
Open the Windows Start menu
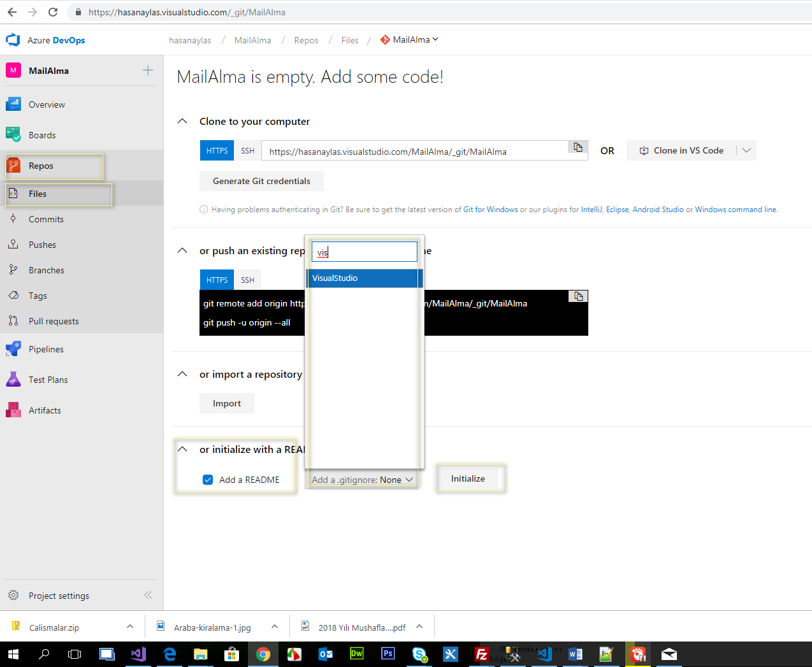13,654
